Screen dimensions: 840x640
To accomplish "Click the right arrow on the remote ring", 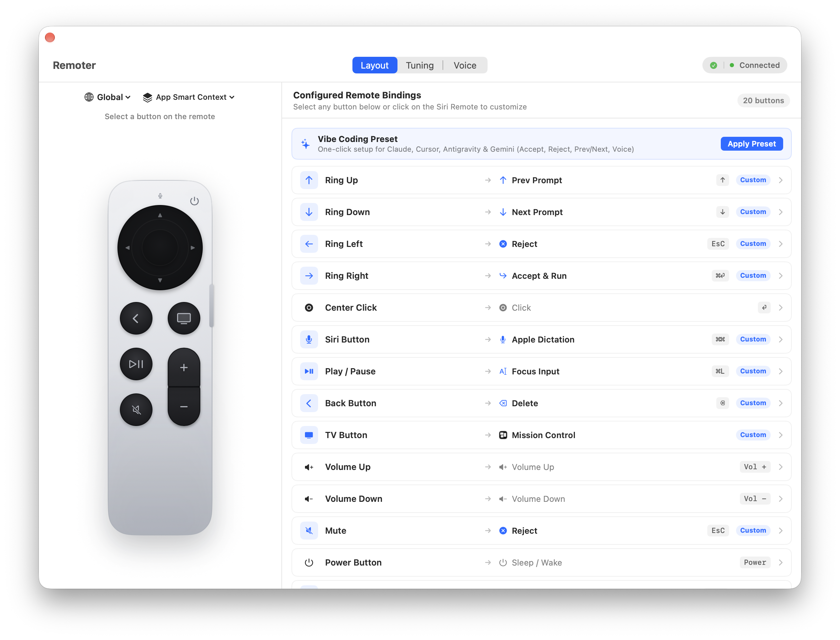I will [x=193, y=248].
